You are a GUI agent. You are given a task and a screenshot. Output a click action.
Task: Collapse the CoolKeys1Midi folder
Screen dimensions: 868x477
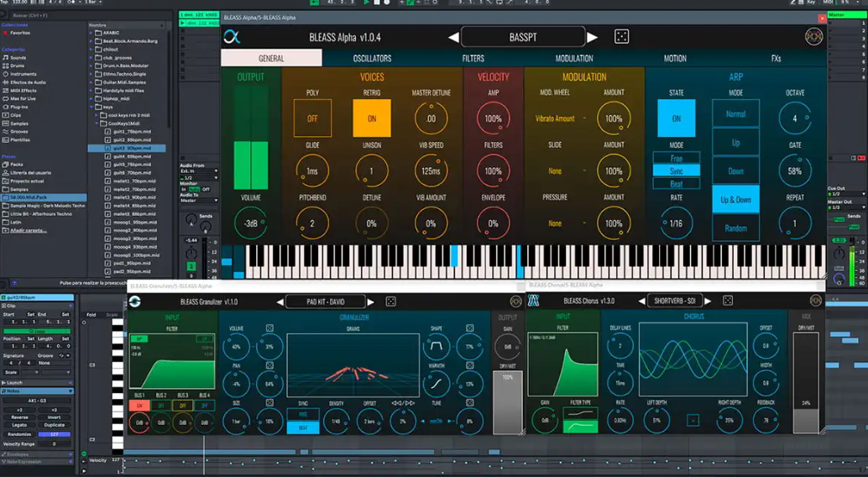(97, 123)
